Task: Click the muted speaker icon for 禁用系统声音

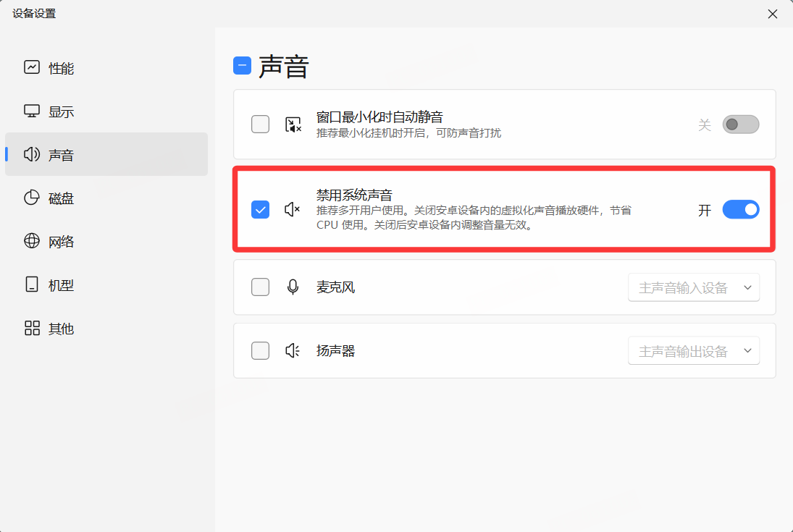Action: coord(293,210)
